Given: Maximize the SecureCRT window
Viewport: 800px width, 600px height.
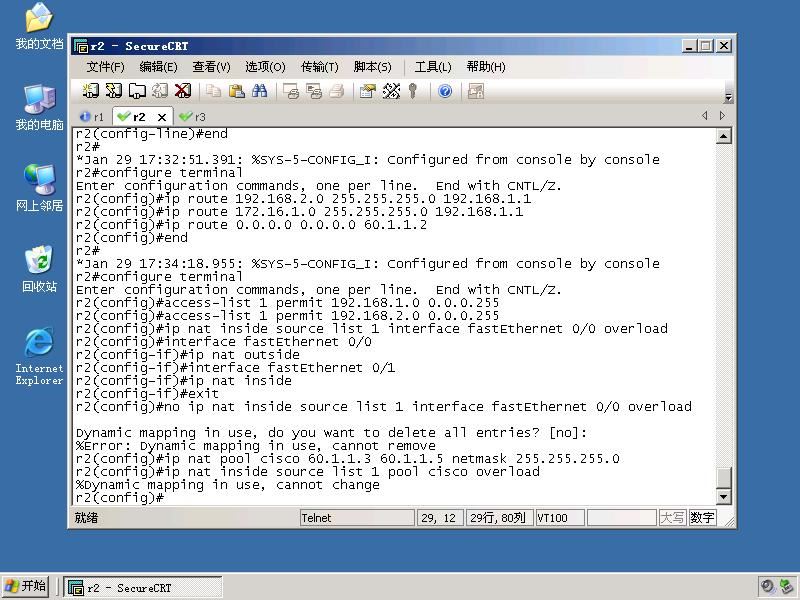Looking at the screenshot, I should click(x=706, y=46).
